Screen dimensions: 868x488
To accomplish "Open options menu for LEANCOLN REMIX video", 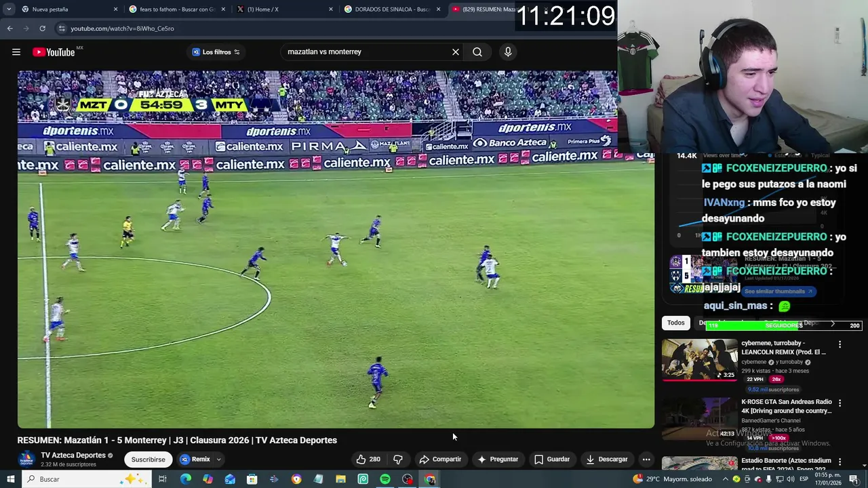I will (840, 344).
